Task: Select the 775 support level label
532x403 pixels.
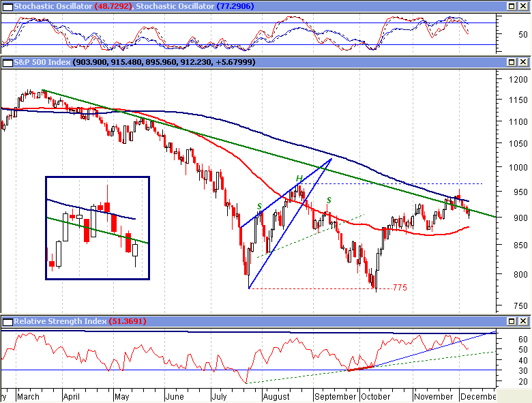Action: (x=400, y=288)
